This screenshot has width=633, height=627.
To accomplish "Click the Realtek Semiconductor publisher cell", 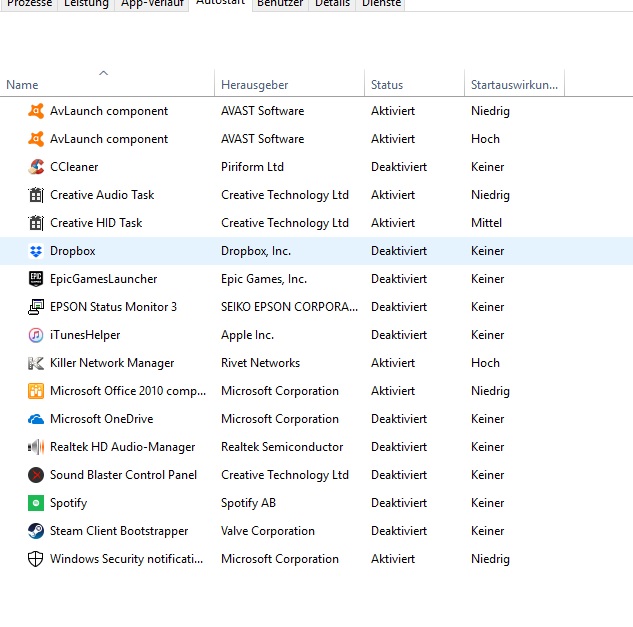I will (282, 447).
